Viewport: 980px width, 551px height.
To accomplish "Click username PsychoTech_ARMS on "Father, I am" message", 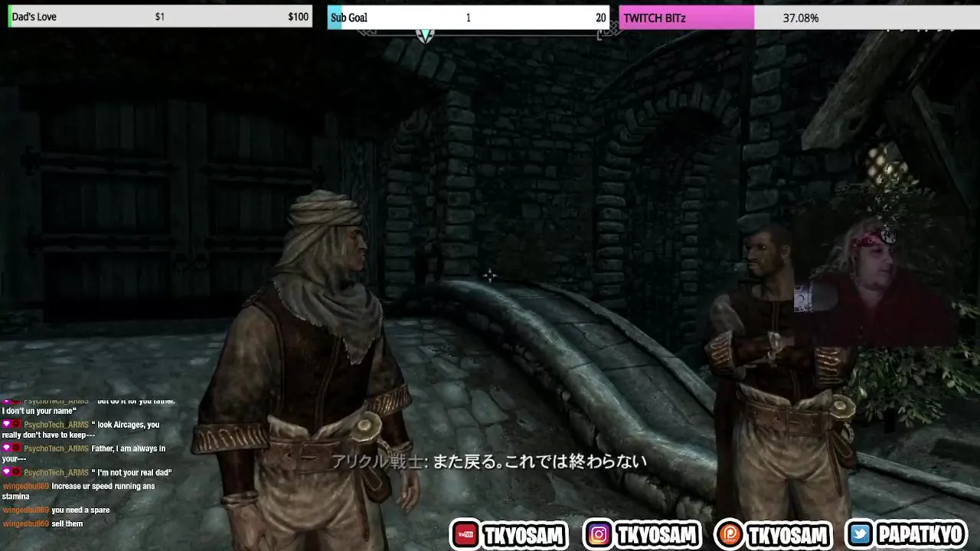I will coord(56,448).
